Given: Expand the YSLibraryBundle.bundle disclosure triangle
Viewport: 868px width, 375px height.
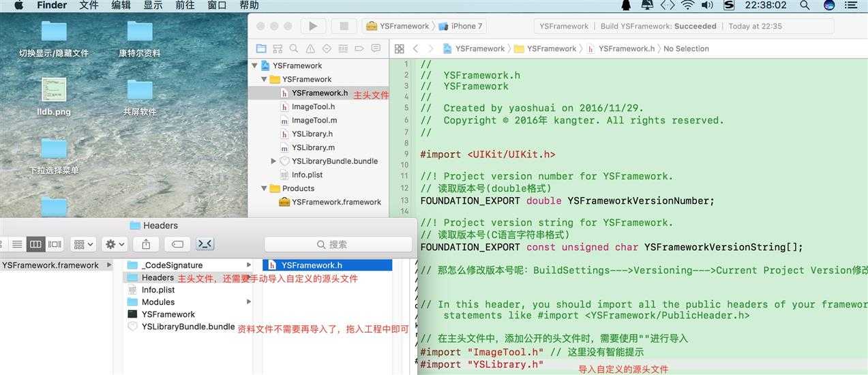Looking at the screenshot, I should click(x=273, y=162).
